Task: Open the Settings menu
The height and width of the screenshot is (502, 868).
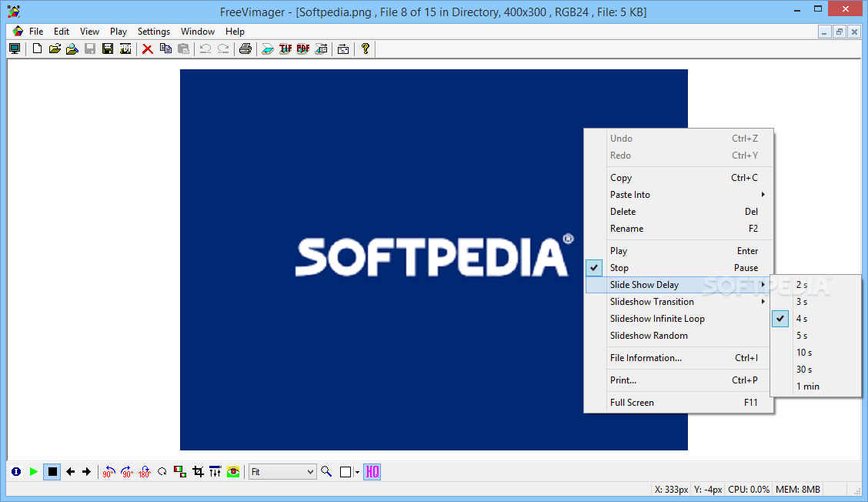Action: click(x=154, y=32)
